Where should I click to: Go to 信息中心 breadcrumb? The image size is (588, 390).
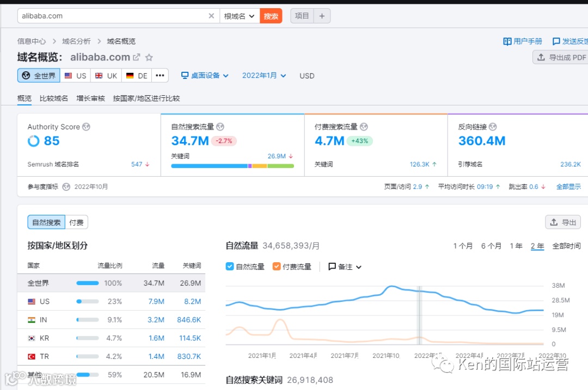click(32, 41)
